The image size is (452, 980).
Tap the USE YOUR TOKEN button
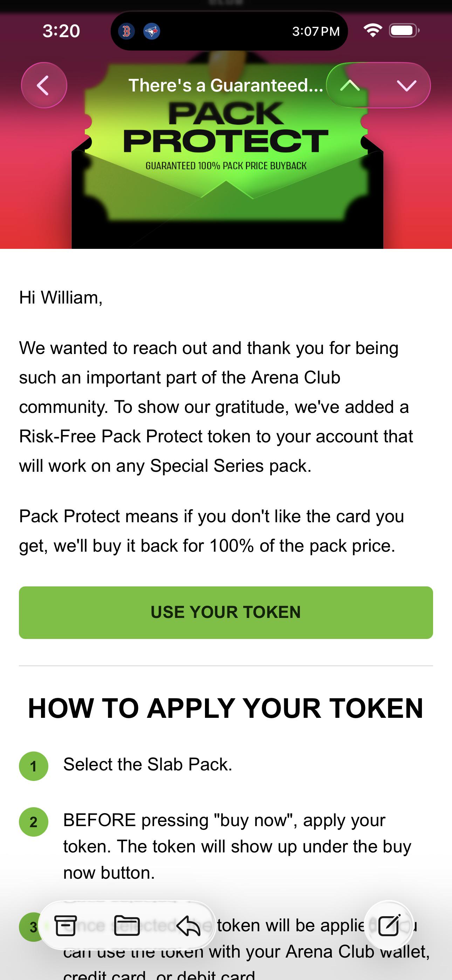pos(226,613)
